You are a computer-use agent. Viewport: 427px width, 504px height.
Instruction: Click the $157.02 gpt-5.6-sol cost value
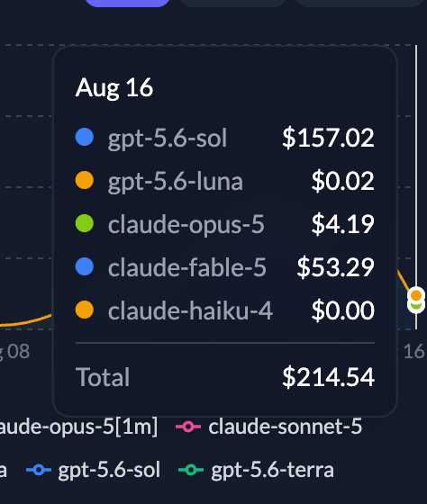pos(328,138)
